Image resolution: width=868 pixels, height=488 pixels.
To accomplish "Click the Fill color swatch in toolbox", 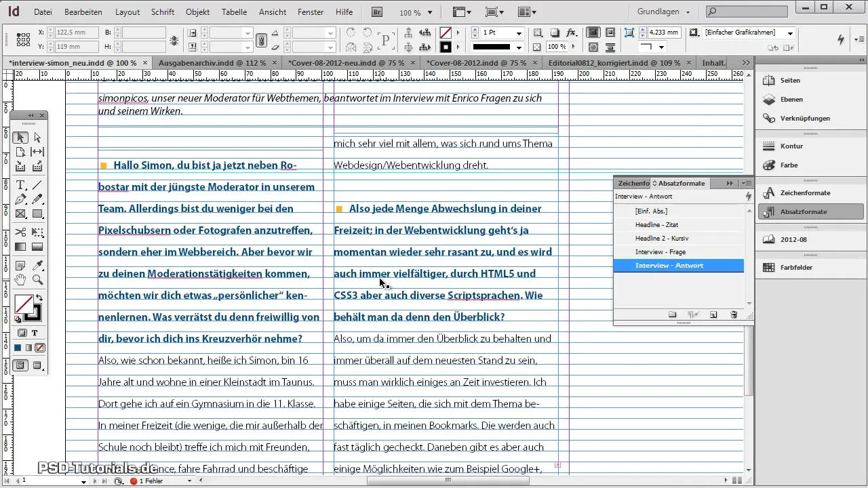I will pyautogui.click(x=23, y=303).
